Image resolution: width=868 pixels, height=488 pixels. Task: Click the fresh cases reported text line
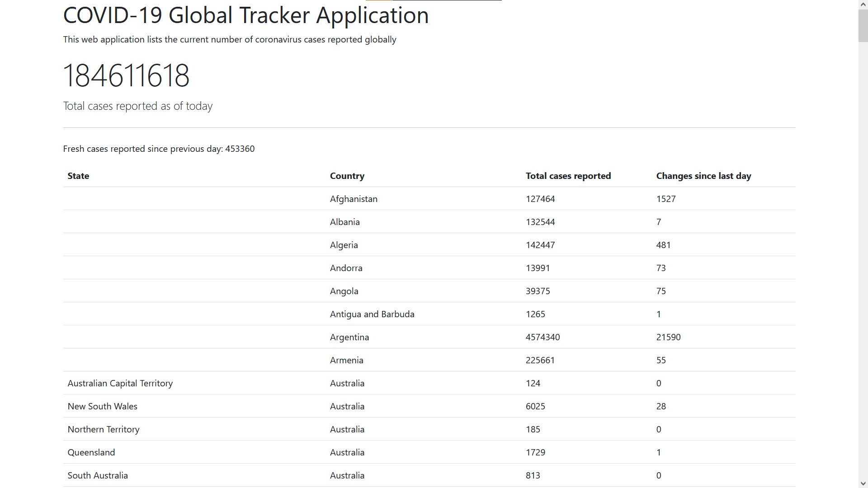point(159,149)
